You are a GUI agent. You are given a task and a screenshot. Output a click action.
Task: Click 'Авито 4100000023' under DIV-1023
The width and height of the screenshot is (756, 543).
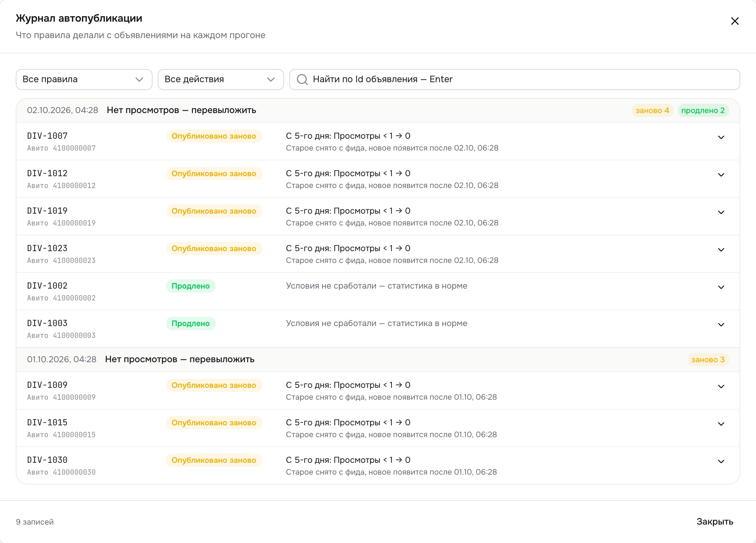[61, 260]
